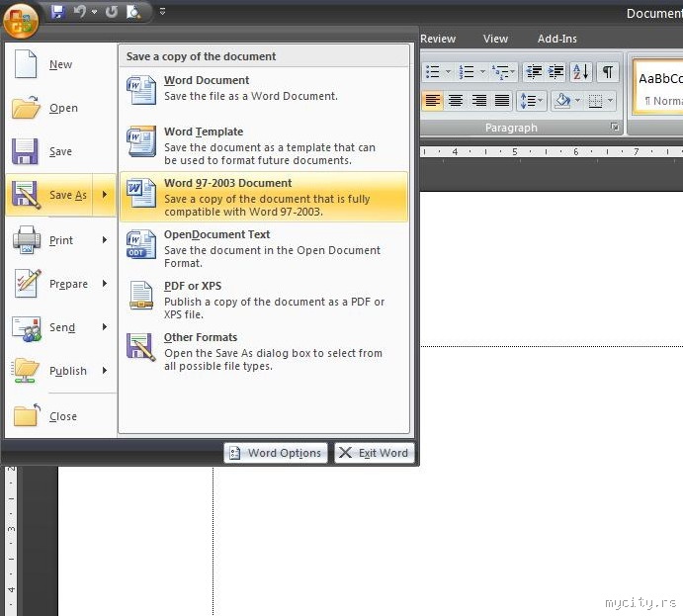Choose Word Template save option
683x616 pixels.
pos(264,145)
